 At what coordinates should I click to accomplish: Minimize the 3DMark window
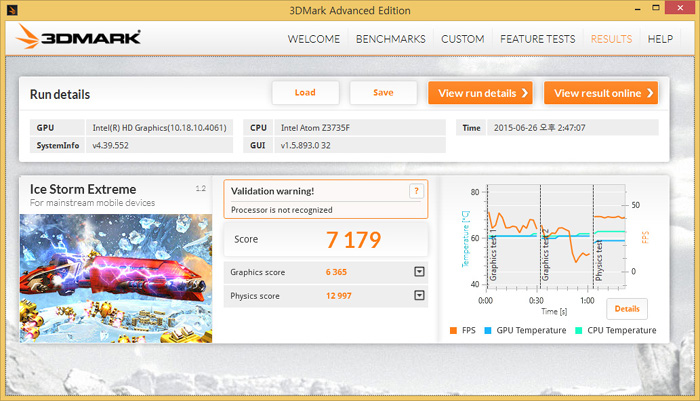point(638,8)
